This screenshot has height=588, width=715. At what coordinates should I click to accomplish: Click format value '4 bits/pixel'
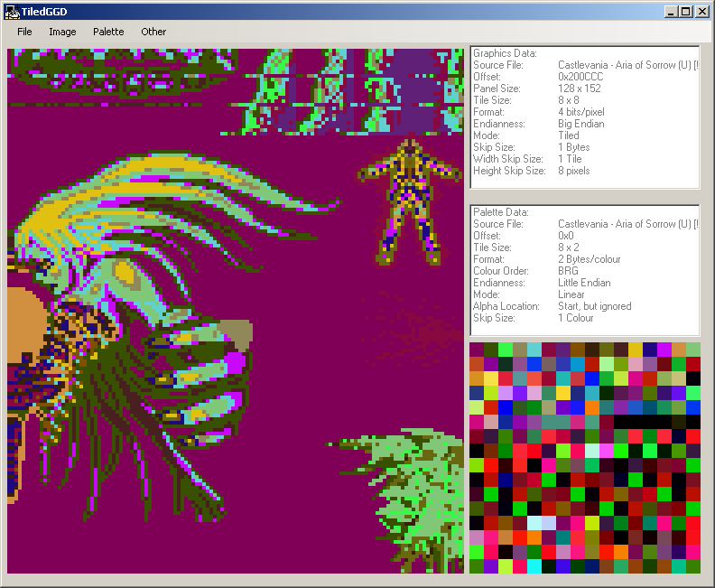point(581,112)
